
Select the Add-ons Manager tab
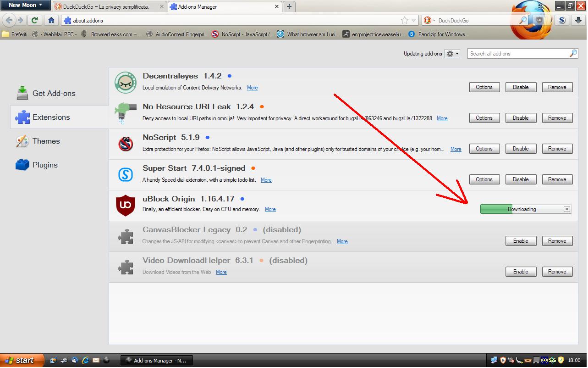coord(225,7)
